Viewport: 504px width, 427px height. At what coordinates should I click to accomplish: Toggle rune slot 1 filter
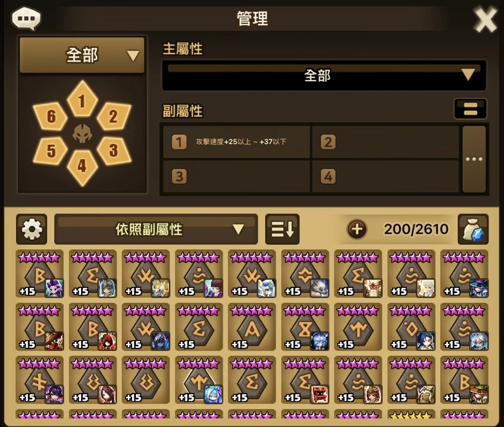pos(82,99)
